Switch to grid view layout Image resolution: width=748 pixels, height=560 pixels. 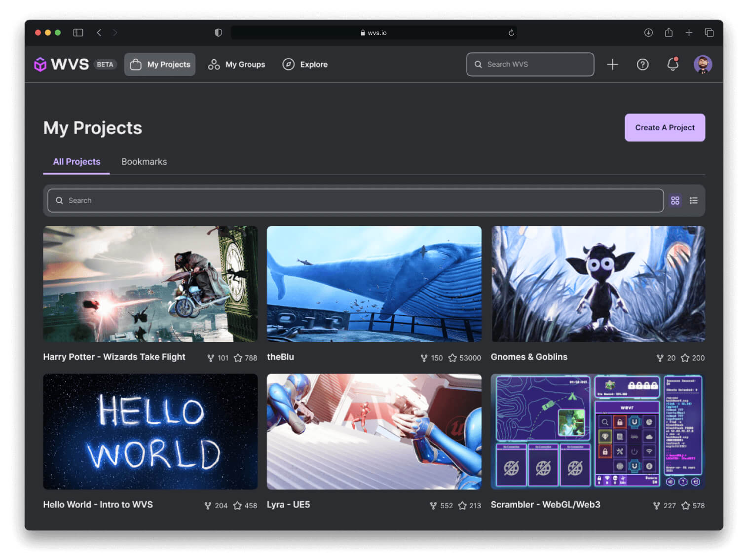pyautogui.click(x=675, y=200)
